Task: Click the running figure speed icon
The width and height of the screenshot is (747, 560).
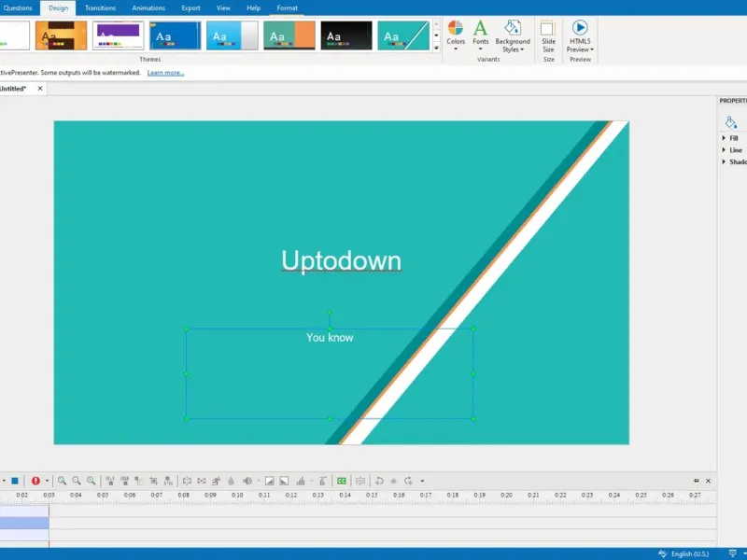Action: pyautogui.click(x=217, y=481)
